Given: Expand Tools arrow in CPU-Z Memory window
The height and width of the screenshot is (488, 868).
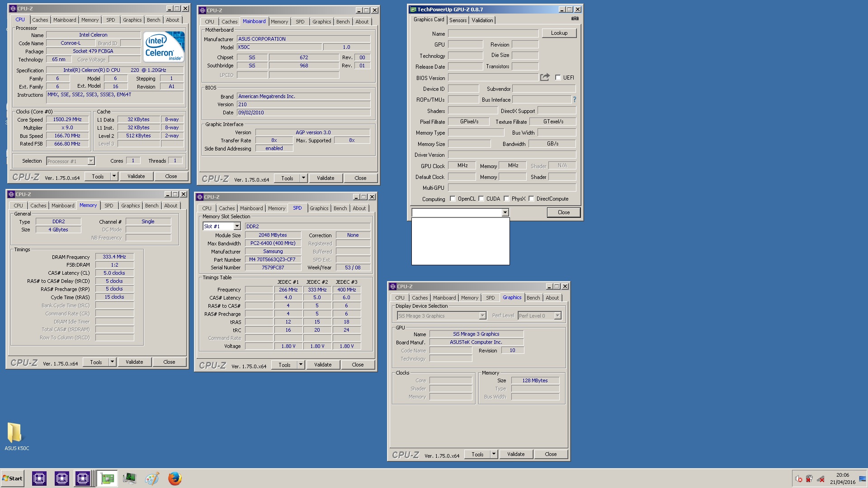Looking at the screenshot, I should 112,362.
